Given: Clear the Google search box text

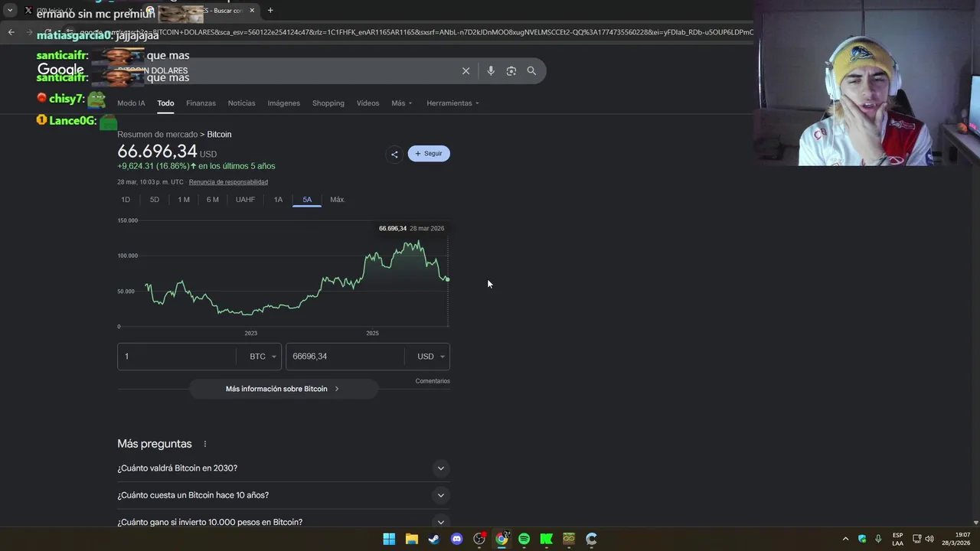Looking at the screenshot, I should [x=465, y=70].
